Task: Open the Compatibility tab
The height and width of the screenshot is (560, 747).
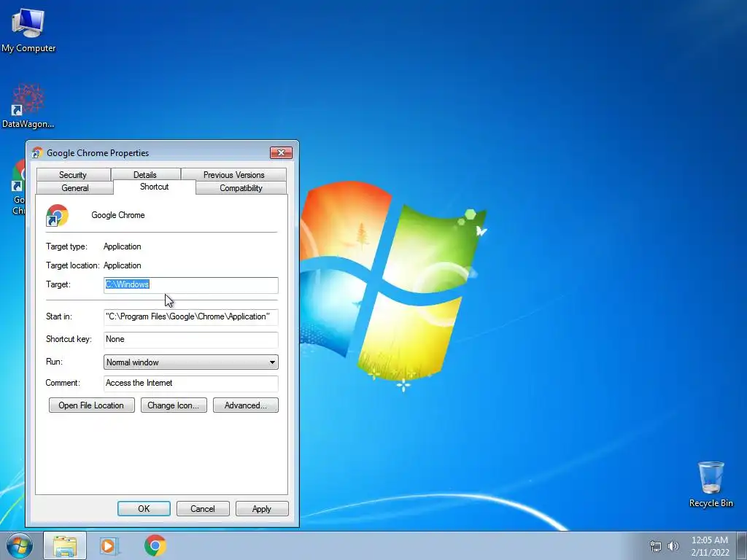Action: pos(241,187)
